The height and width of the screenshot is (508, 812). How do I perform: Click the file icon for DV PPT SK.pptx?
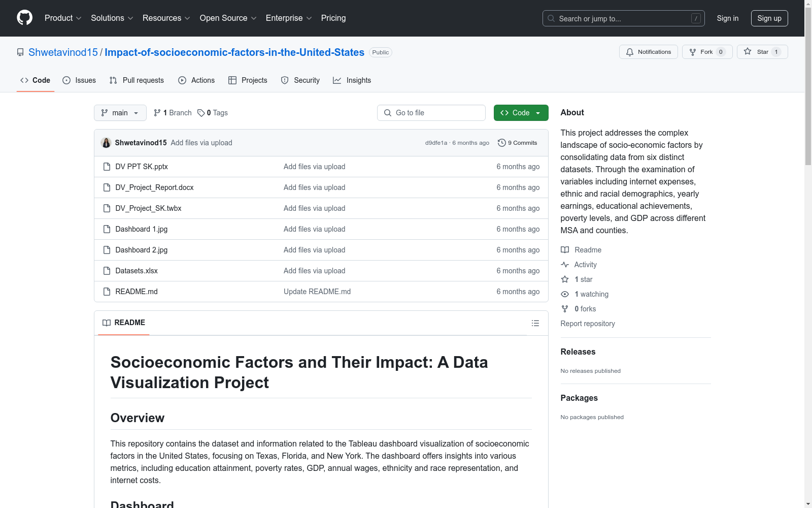click(107, 167)
